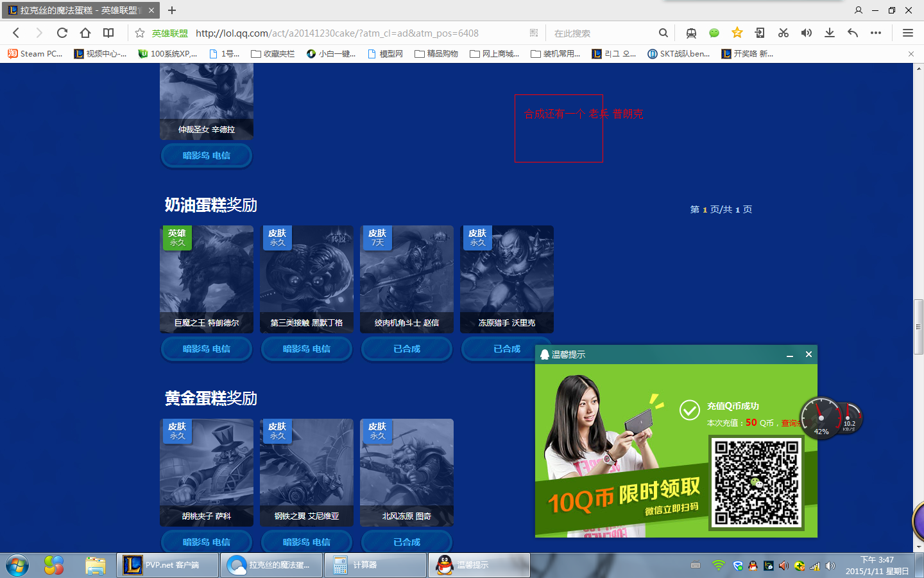Click 暗影岛 电信 under 第三类接触 黑默丁格
This screenshot has height=578, width=924.
[x=306, y=349]
